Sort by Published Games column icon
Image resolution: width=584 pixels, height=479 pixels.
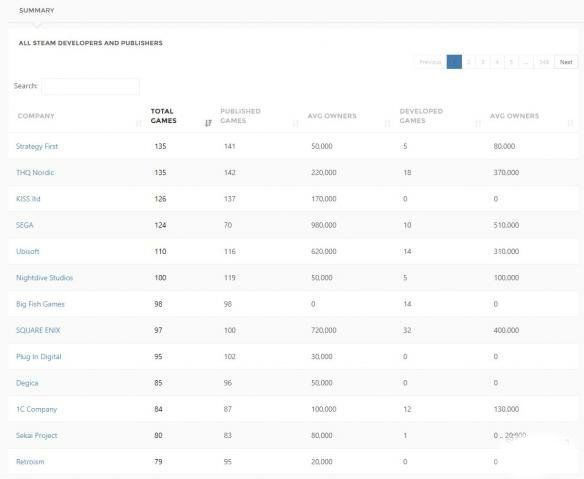click(296, 123)
